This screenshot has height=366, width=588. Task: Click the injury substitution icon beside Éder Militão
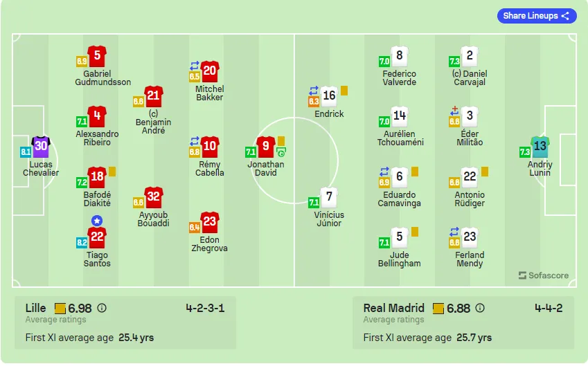click(x=454, y=111)
